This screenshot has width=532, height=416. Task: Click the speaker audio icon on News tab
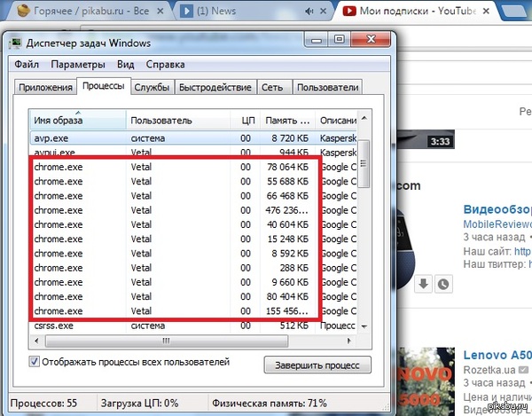[x=309, y=12]
